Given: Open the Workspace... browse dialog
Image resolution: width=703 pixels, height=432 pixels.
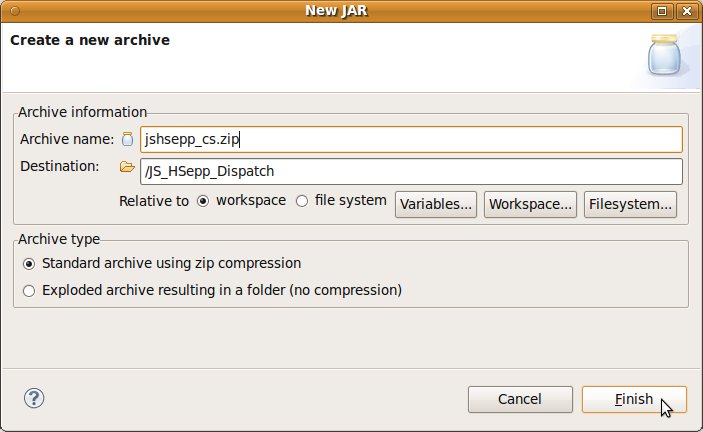Looking at the screenshot, I should coord(530,204).
